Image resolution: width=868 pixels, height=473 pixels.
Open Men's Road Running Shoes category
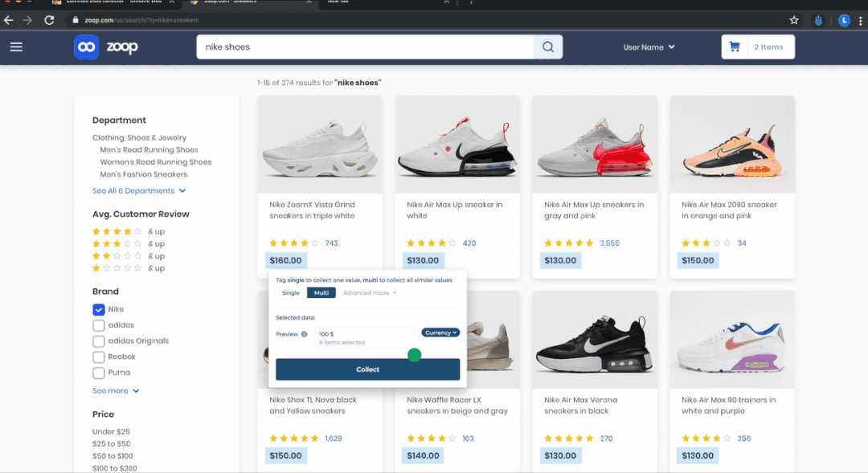point(149,150)
